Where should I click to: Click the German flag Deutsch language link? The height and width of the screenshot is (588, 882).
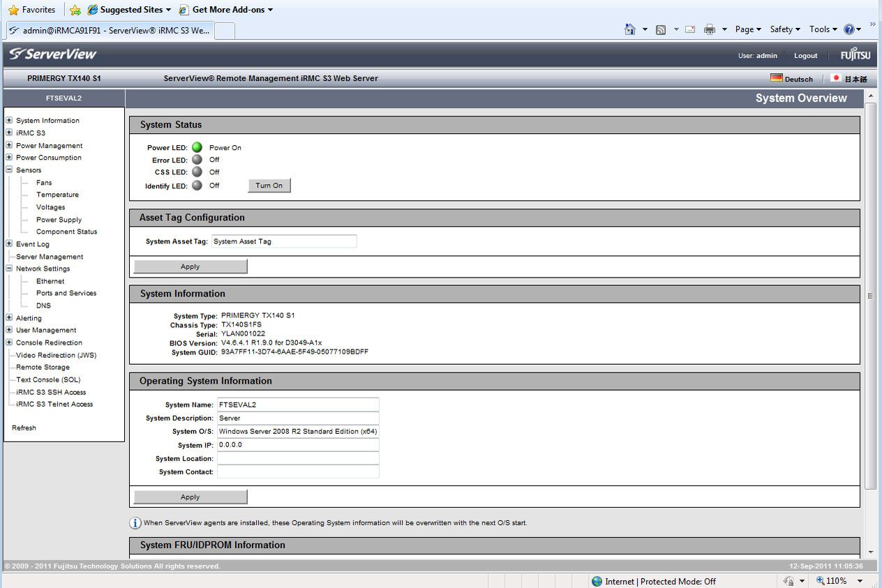coord(791,79)
